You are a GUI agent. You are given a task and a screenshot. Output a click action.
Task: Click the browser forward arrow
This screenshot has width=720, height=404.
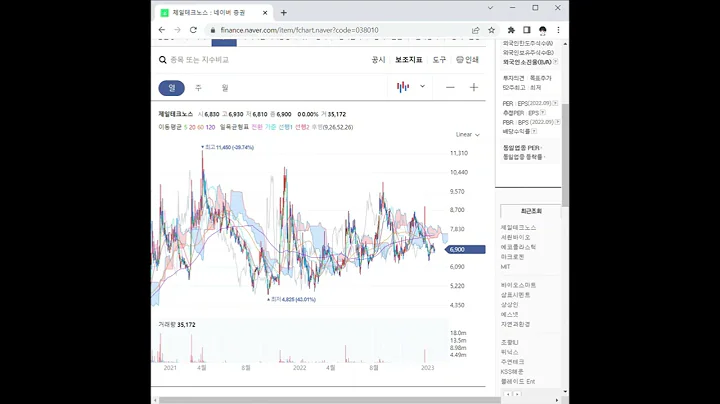pos(177,30)
